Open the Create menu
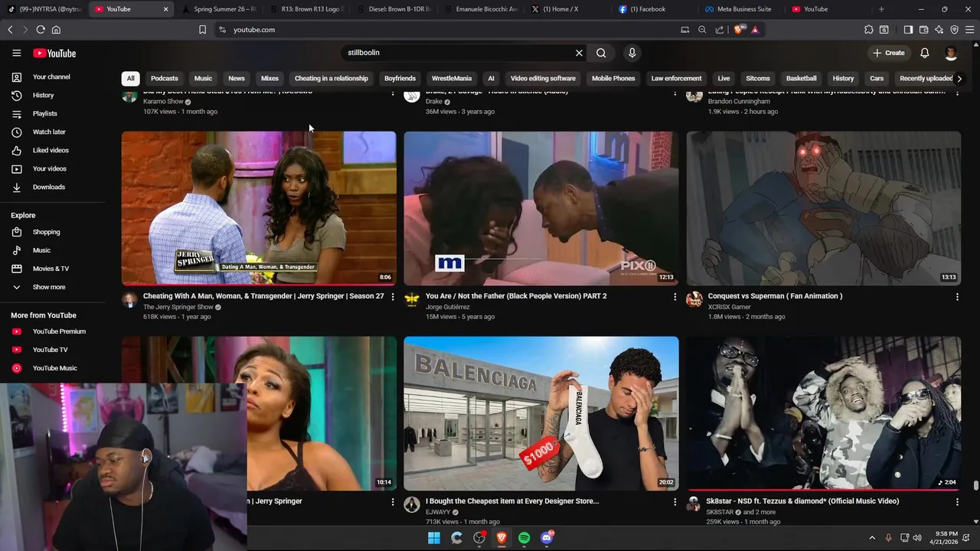 (x=888, y=53)
